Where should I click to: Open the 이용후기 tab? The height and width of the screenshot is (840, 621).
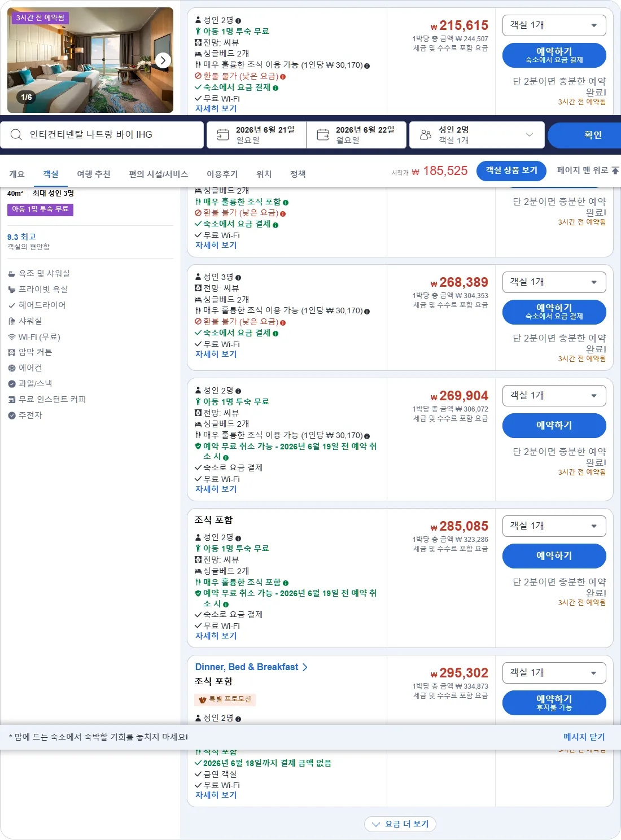pyautogui.click(x=222, y=174)
